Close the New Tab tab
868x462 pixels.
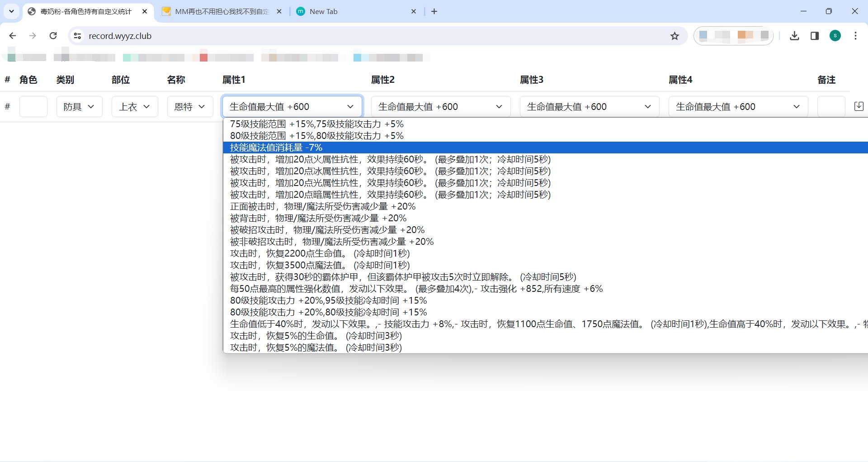414,11
